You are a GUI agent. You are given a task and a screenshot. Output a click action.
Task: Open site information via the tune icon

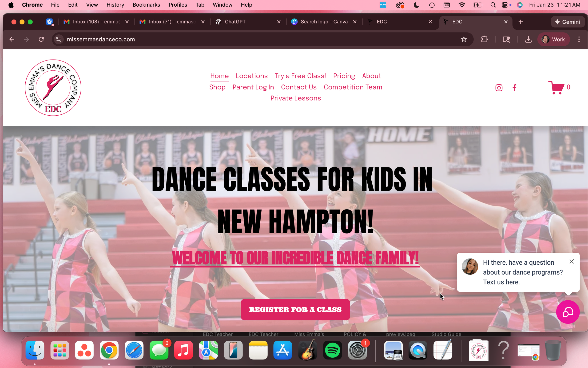pyautogui.click(x=59, y=39)
